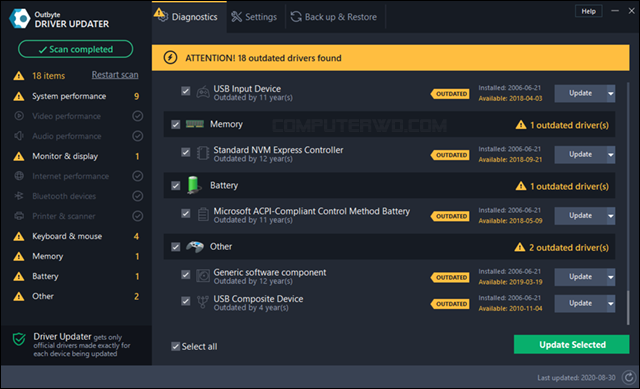Uncheck Generic software component checkbox
This screenshot has width=640, height=389.
point(186,275)
